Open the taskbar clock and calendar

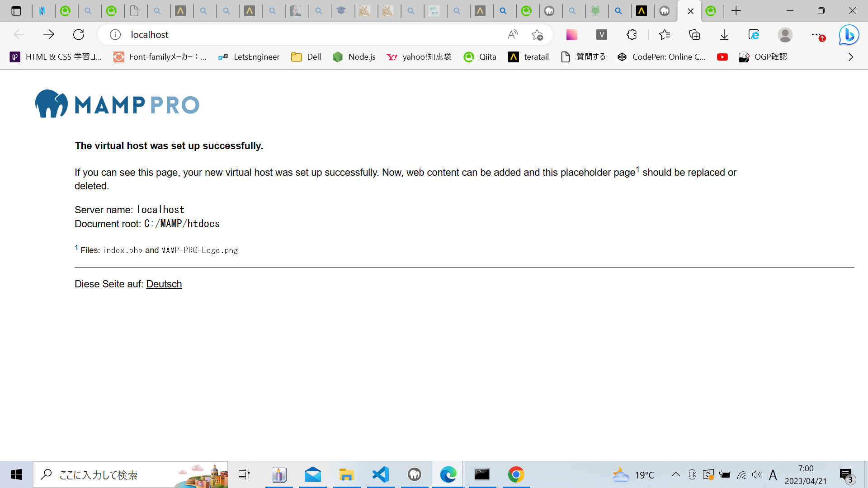(x=806, y=475)
